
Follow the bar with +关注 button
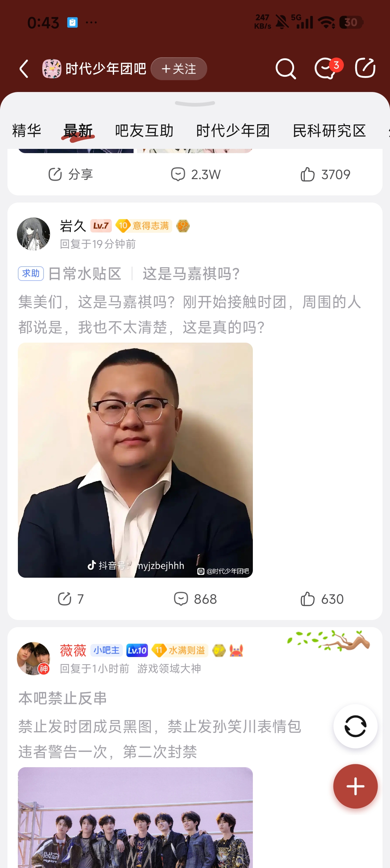pyautogui.click(x=179, y=69)
